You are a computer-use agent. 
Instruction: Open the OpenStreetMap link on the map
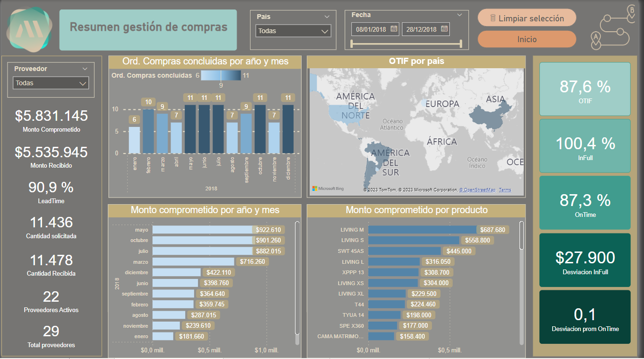478,190
